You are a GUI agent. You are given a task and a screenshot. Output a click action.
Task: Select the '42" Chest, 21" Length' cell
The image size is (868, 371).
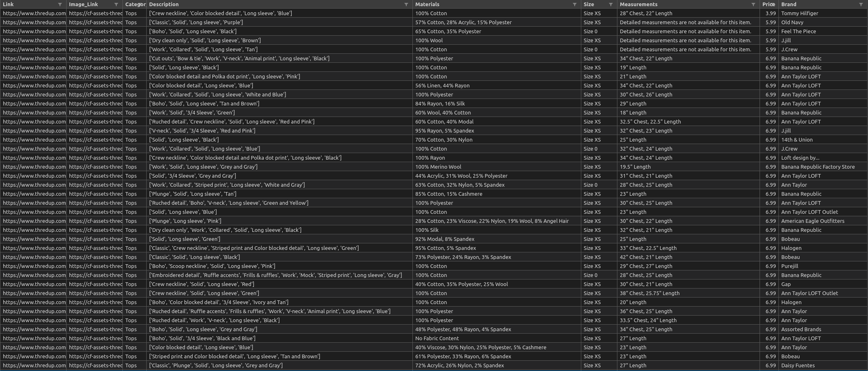688,257
